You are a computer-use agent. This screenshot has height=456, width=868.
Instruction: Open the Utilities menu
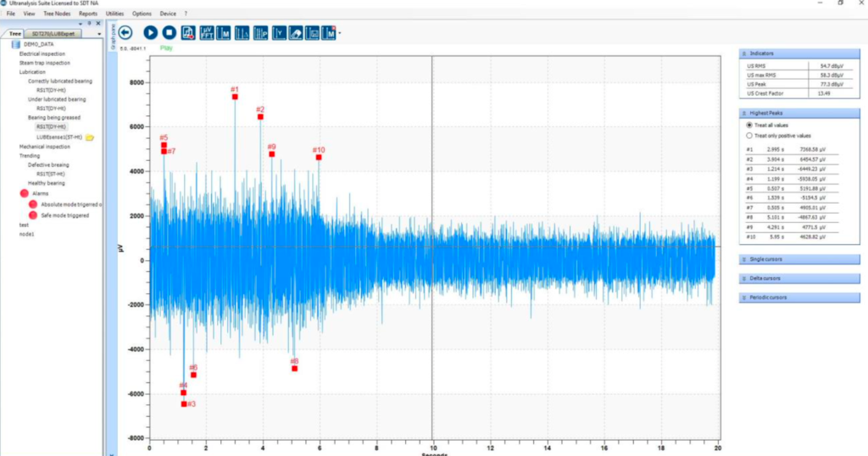[x=114, y=14]
